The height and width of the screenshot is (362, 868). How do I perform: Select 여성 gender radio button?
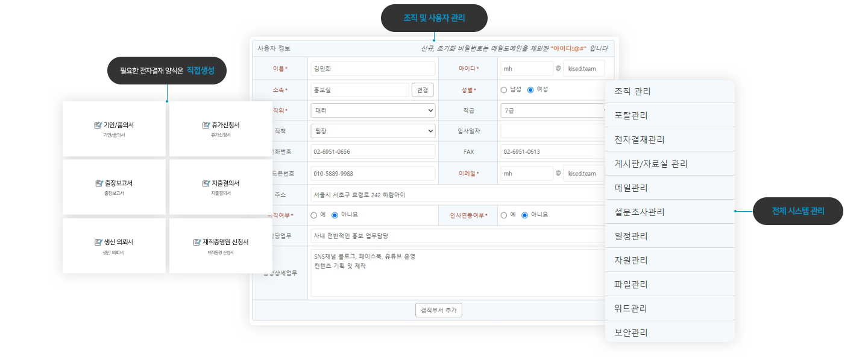[530, 90]
